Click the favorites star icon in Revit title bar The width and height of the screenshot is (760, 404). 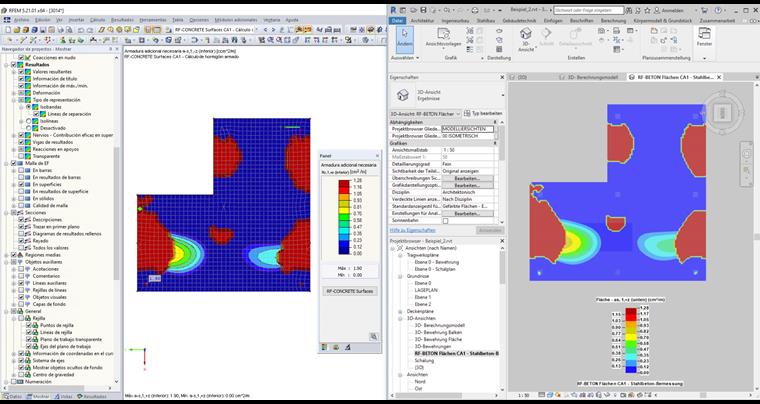(x=647, y=10)
